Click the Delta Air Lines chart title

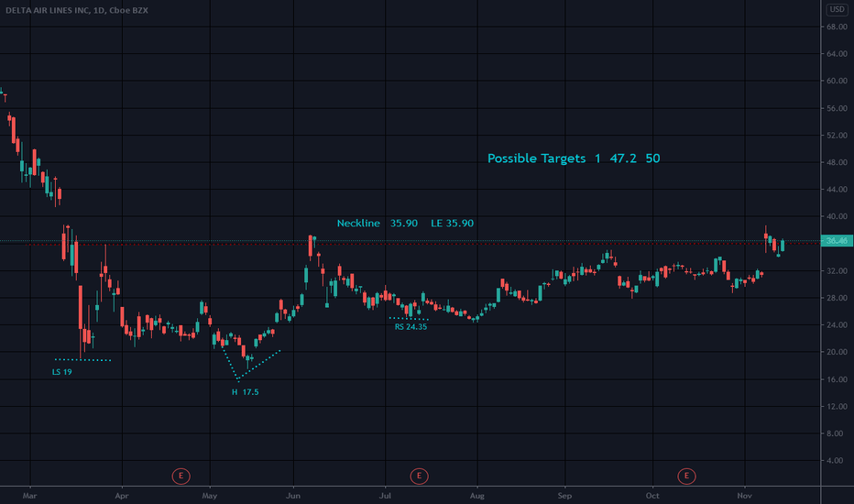77,10
